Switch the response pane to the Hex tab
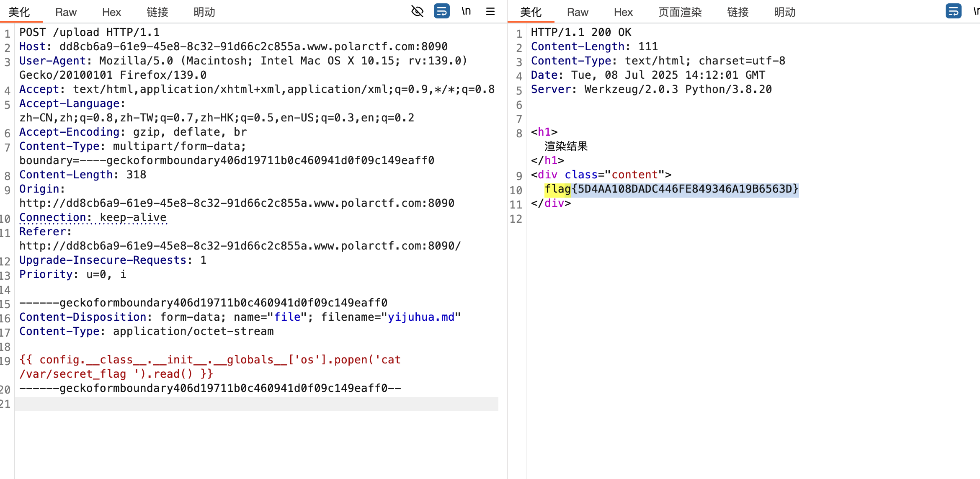 pos(623,12)
